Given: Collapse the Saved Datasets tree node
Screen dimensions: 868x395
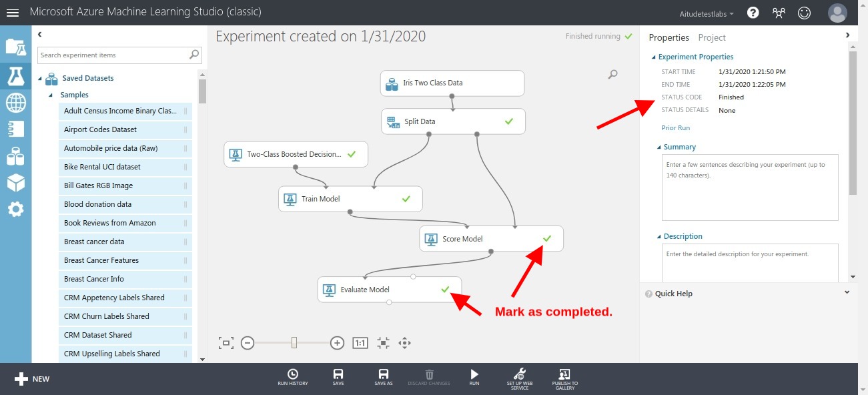Looking at the screenshot, I should (41, 77).
